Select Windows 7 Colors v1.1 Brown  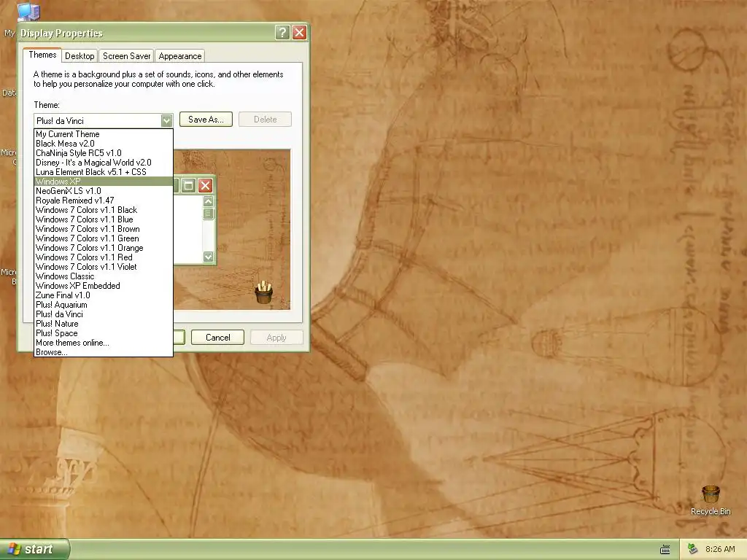pyautogui.click(x=104, y=229)
